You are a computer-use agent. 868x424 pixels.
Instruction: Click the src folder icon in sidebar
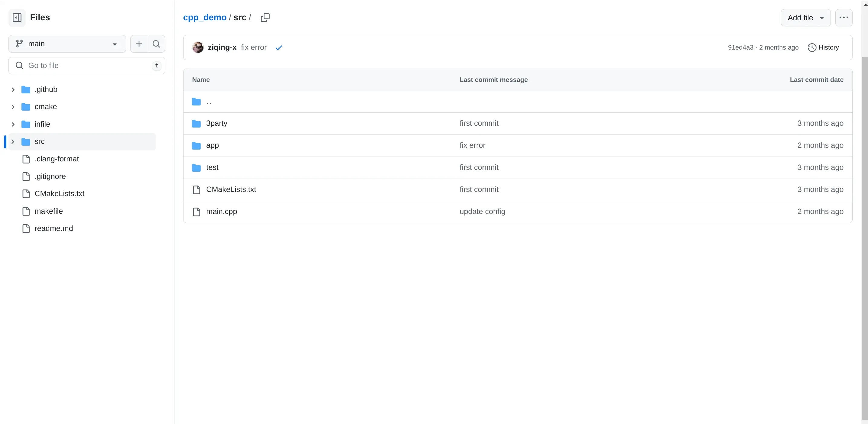coord(26,142)
